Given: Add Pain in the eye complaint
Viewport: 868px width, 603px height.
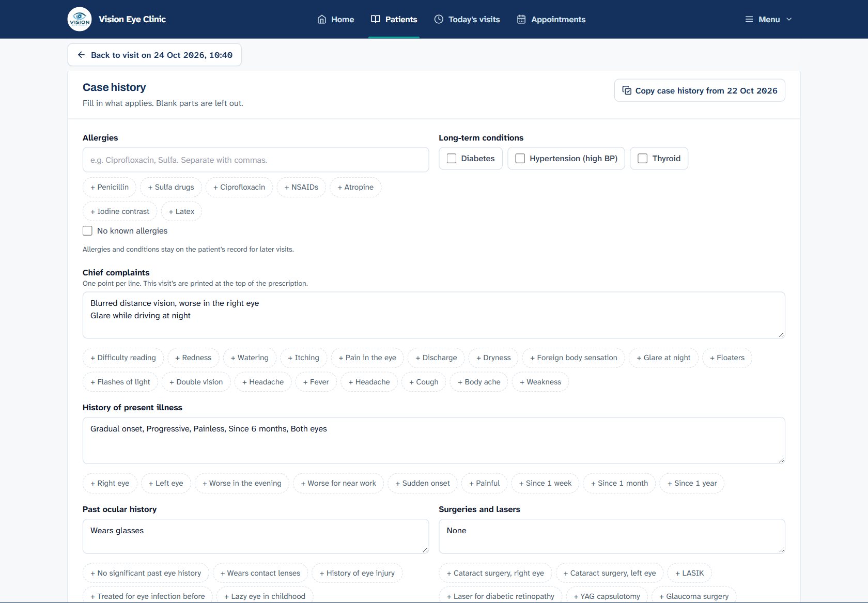Looking at the screenshot, I should point(367,358).
